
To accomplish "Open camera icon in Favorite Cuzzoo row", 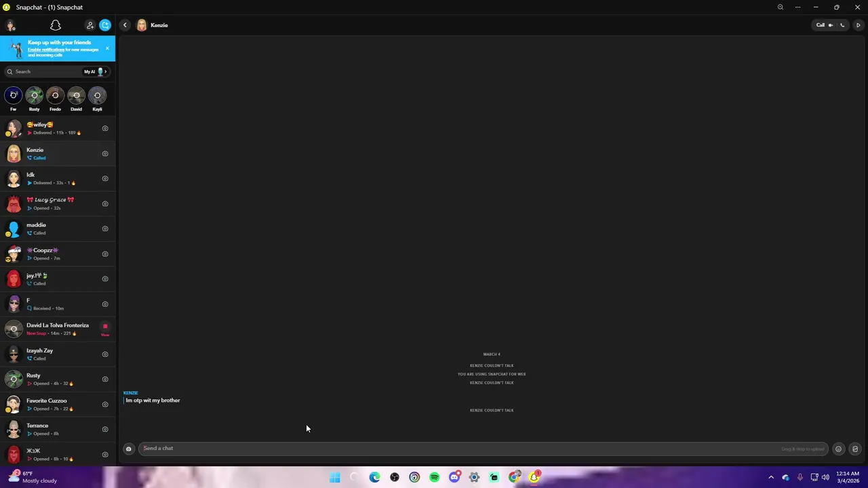I will tap(105, 404).
